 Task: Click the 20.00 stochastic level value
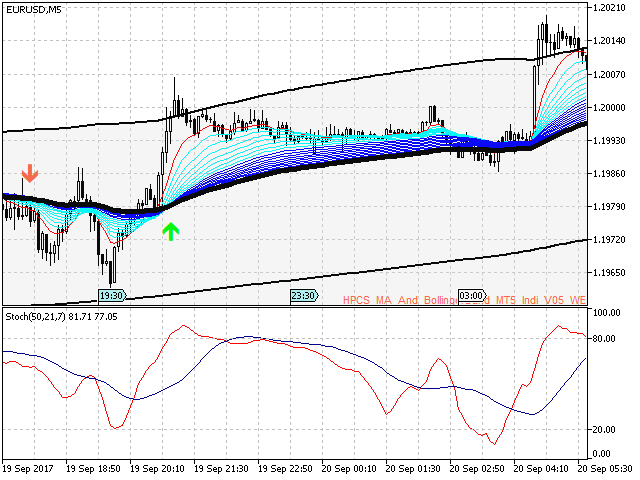pos(604,429)
